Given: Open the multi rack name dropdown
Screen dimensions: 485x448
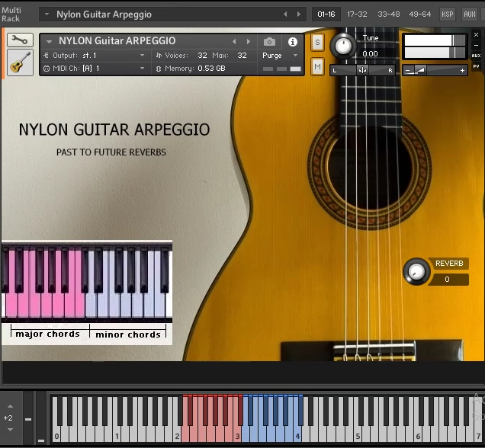Looking at the screenshot, I should tap(47, 14).
